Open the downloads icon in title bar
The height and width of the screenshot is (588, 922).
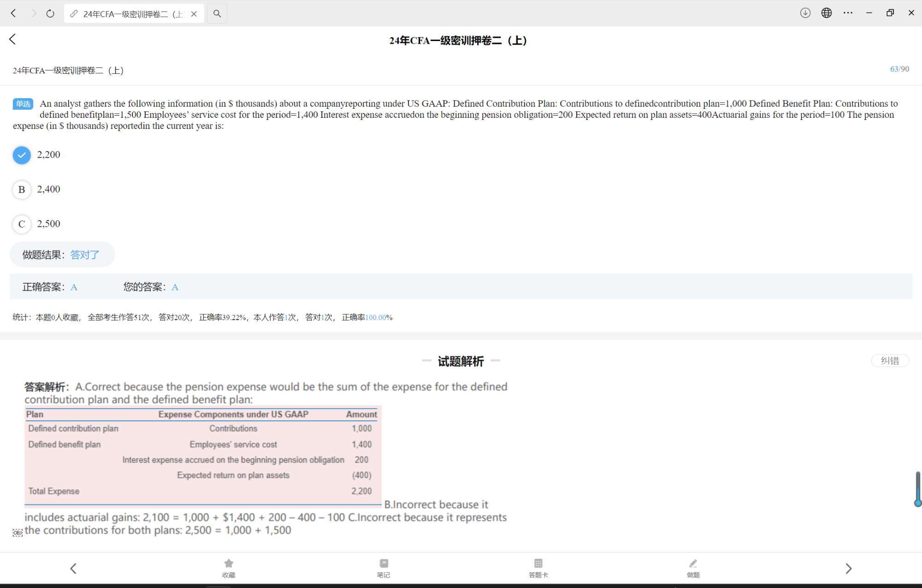[x=805, y=13]
